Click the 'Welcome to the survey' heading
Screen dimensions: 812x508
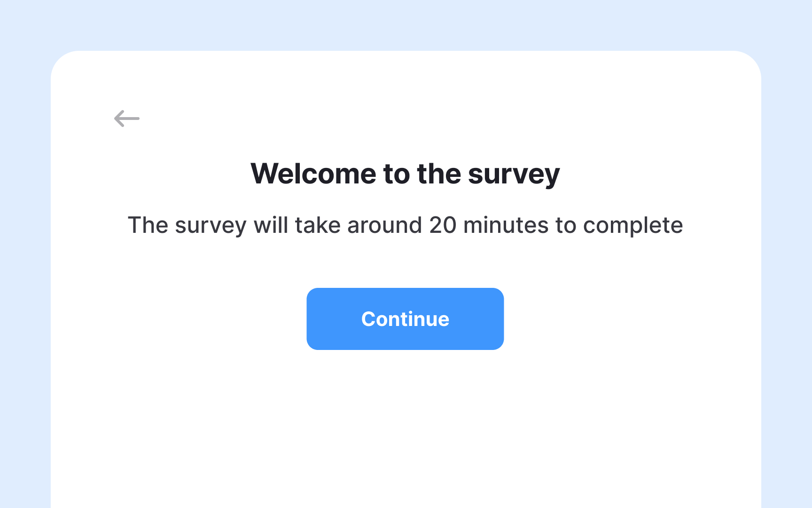(x=405, y=174)
